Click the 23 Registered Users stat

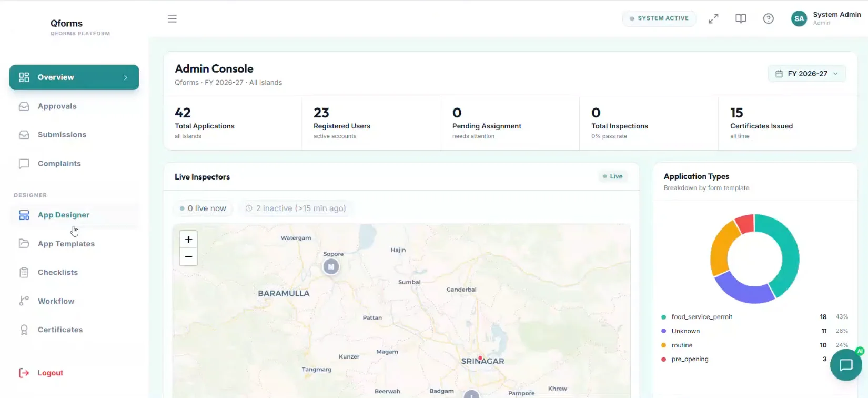pos(371,123)
